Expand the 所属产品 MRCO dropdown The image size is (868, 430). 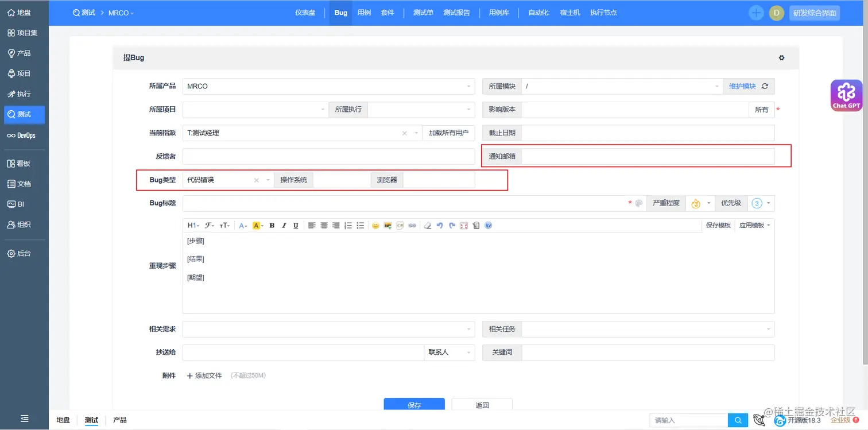[x=329, y=86]
